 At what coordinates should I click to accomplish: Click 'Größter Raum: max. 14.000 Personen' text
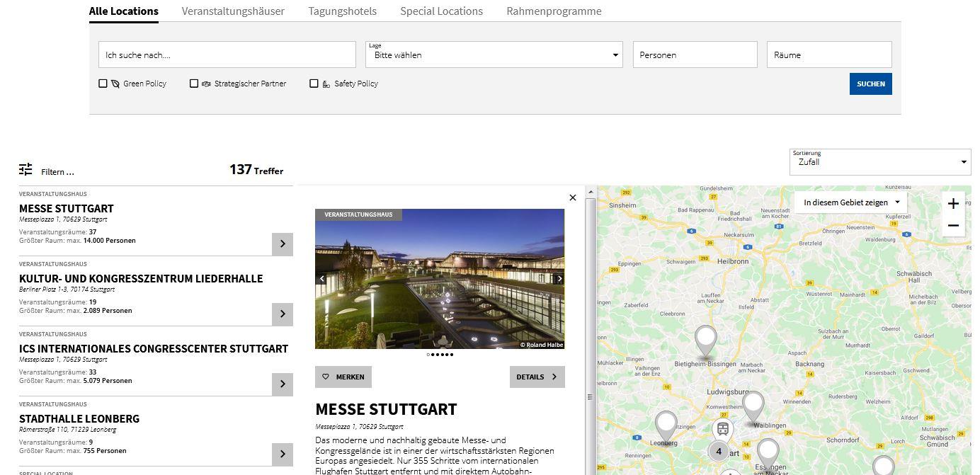click(x=77, y=241)
